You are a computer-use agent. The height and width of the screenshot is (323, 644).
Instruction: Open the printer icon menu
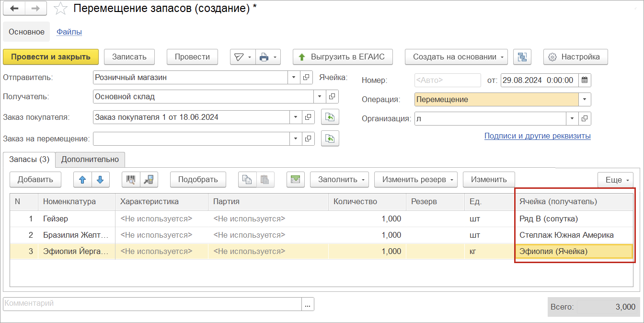click(x=268, y=57)
